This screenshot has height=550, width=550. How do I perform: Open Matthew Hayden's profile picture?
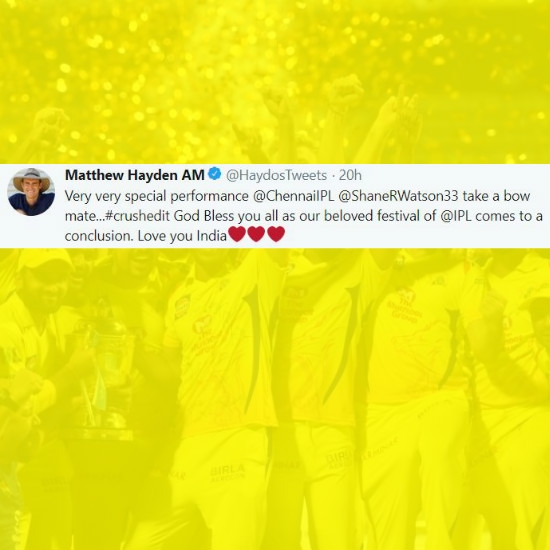[x=31, y=192]
